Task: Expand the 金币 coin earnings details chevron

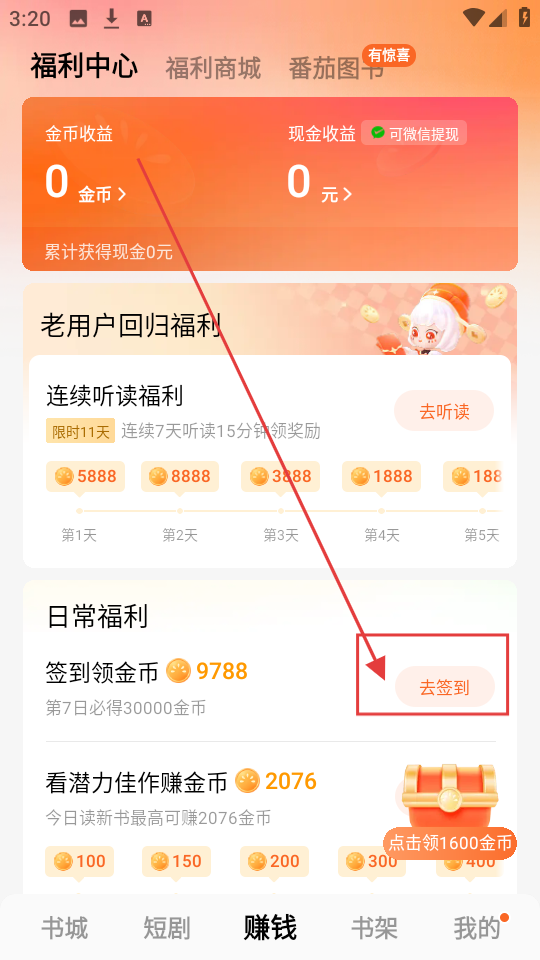Action: point(121,195)
